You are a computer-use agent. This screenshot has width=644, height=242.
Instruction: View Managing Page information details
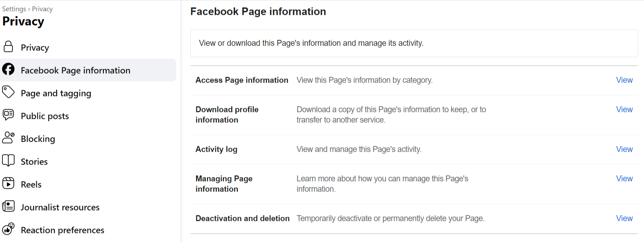(624, 179)
